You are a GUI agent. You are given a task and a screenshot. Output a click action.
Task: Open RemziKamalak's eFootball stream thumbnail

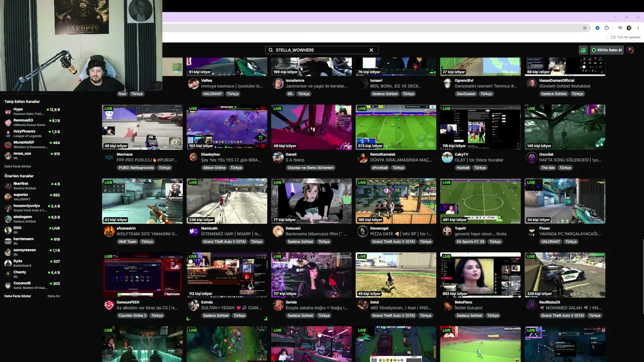point(396,127)
